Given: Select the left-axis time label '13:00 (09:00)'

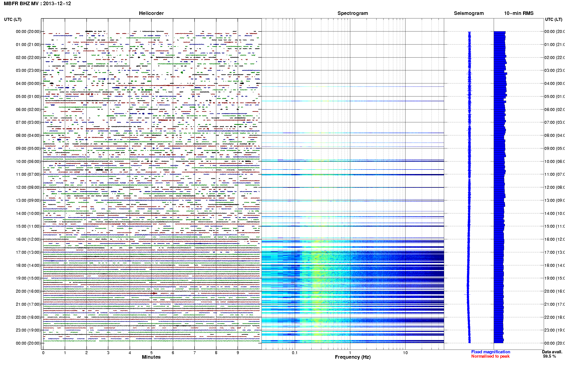Looking at the screenshot, I should (28, 201).
